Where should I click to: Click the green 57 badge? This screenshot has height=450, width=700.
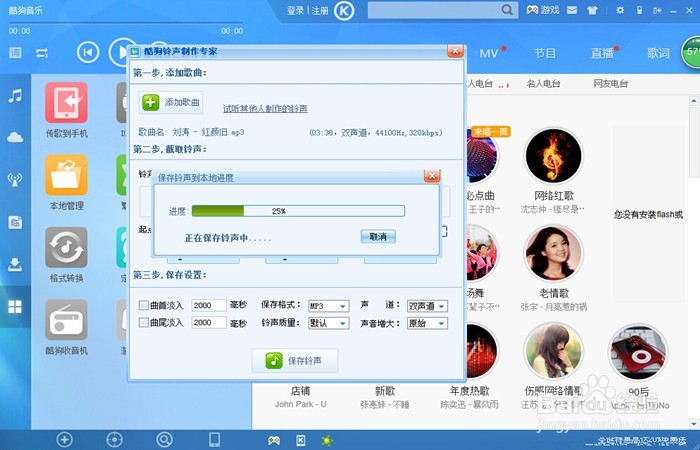[691, 52]
